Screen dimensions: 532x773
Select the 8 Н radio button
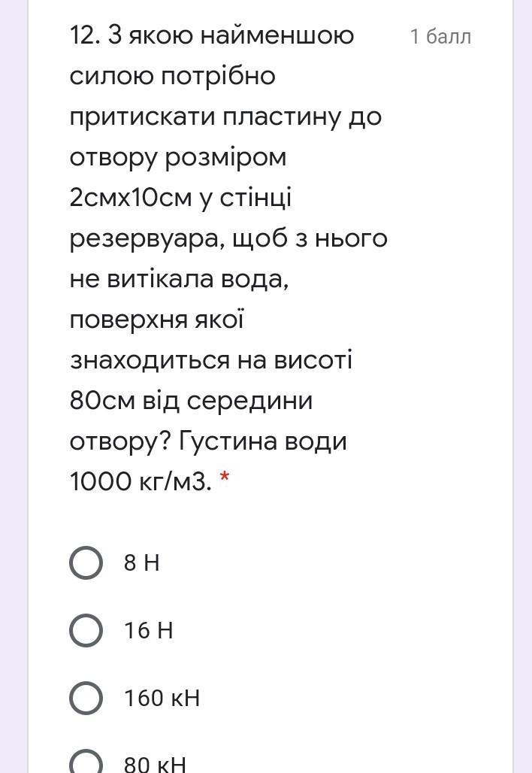(86, 562)
